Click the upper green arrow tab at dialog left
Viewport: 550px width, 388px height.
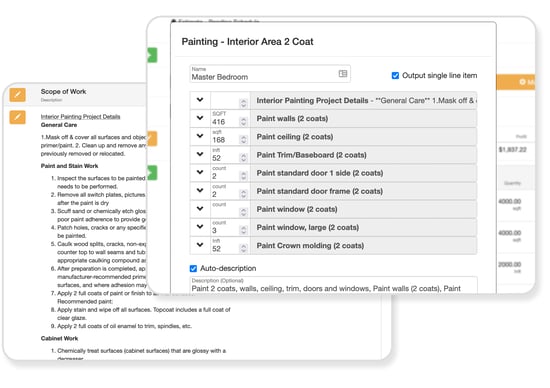click(x=152, y=55)
